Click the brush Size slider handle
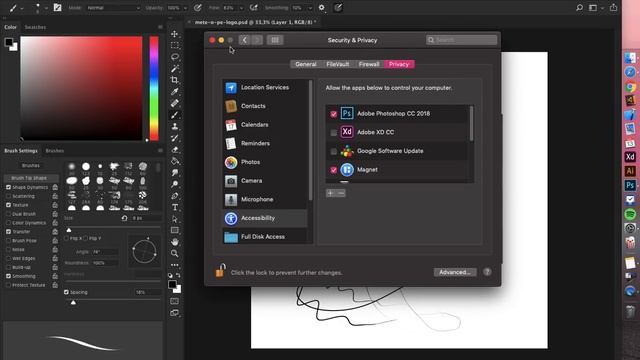The image size is (640, 360). pos(69,230)
